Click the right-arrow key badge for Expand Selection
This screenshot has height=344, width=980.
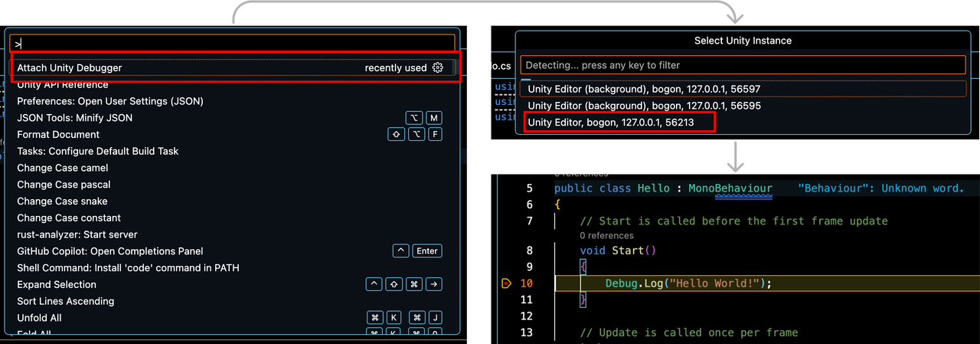pos(434,284)
